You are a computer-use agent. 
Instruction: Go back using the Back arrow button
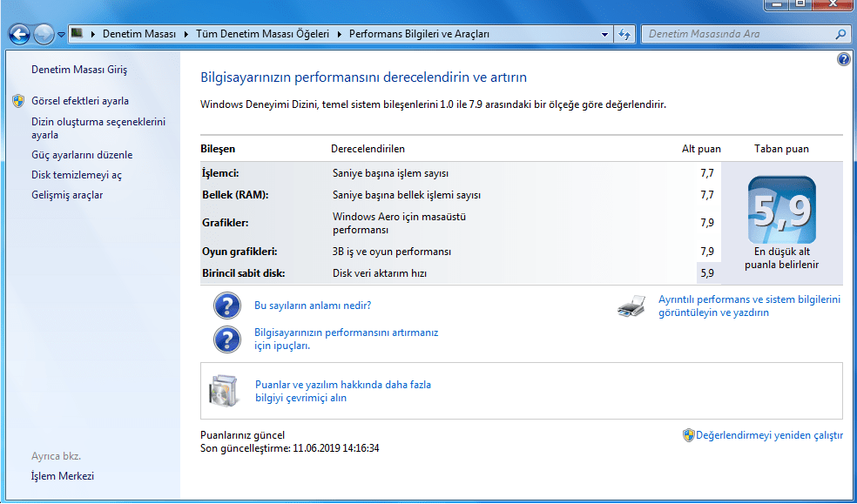[19, 35]
